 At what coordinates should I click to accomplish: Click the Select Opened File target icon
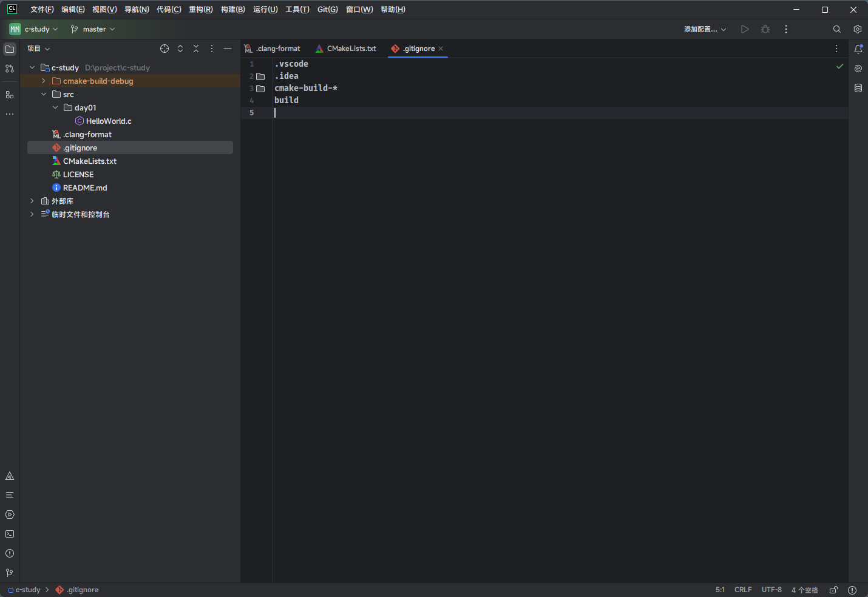click(x=164, y=49)
